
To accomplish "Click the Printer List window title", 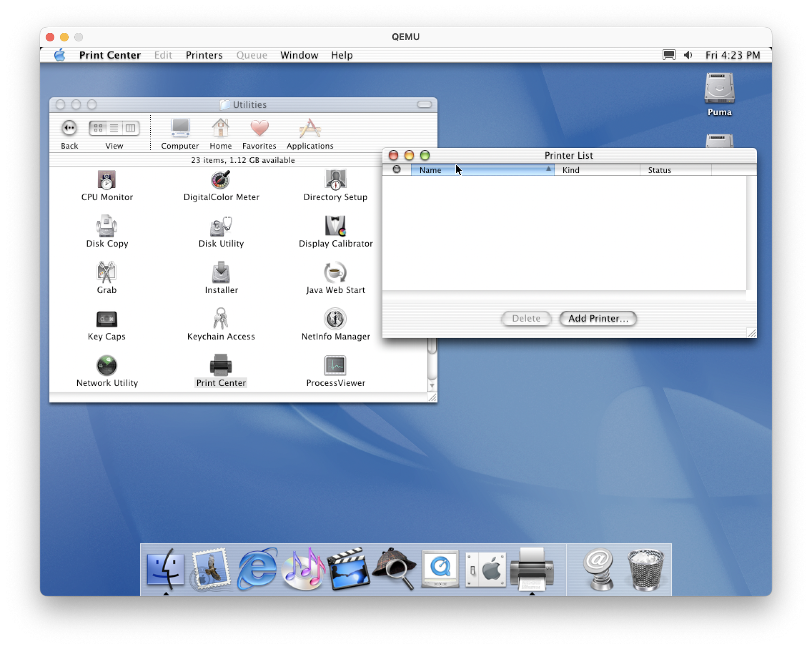I will click(568, 155).
